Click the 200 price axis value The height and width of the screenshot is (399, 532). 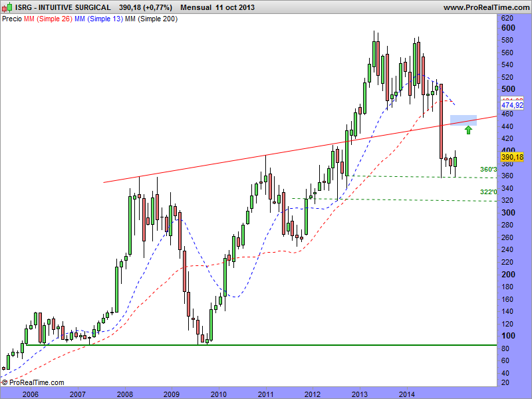[508, 275]
